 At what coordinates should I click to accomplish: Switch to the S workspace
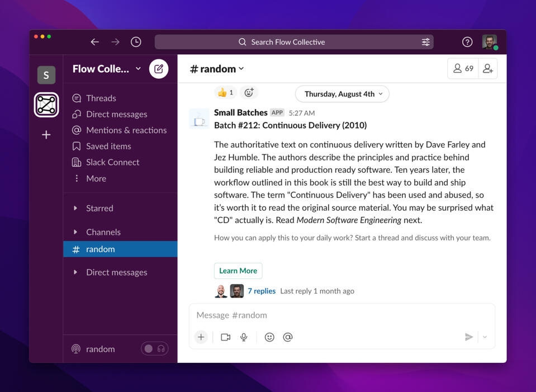46,75
